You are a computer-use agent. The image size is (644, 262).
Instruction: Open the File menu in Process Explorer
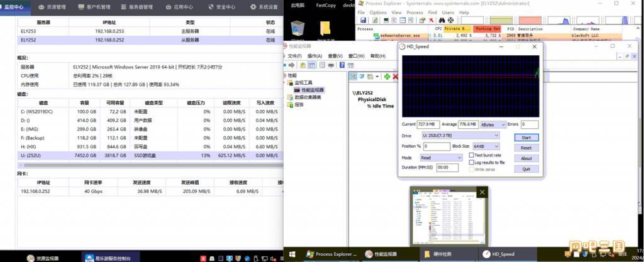pyautogui.click(x=361, y=13)
